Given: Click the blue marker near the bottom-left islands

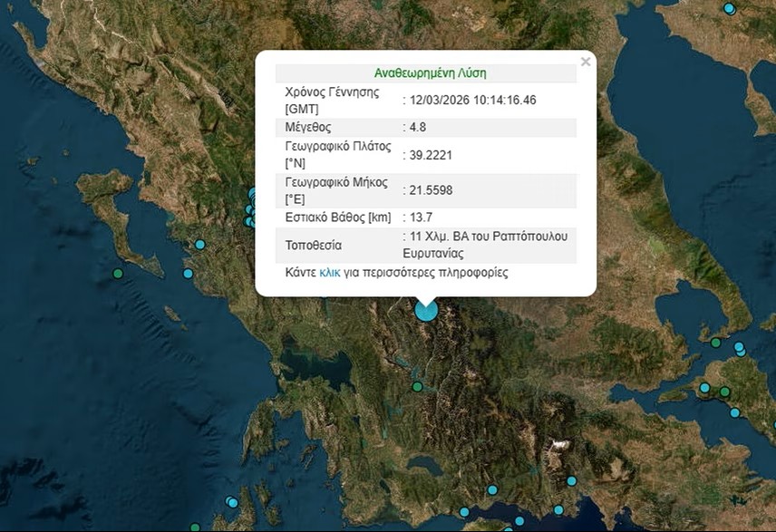Looking at the screenshot, I should [232, 502].
